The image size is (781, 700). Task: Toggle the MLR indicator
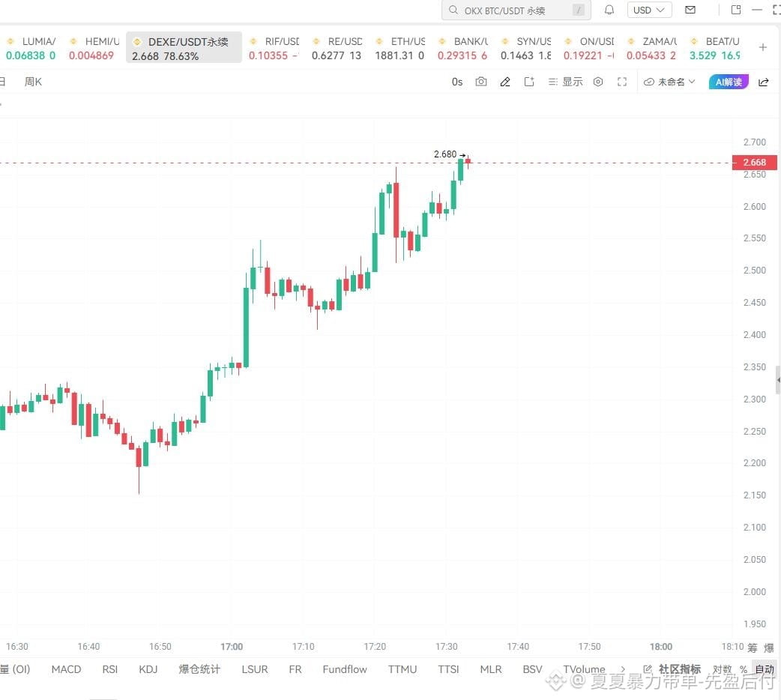click(491, 669)
